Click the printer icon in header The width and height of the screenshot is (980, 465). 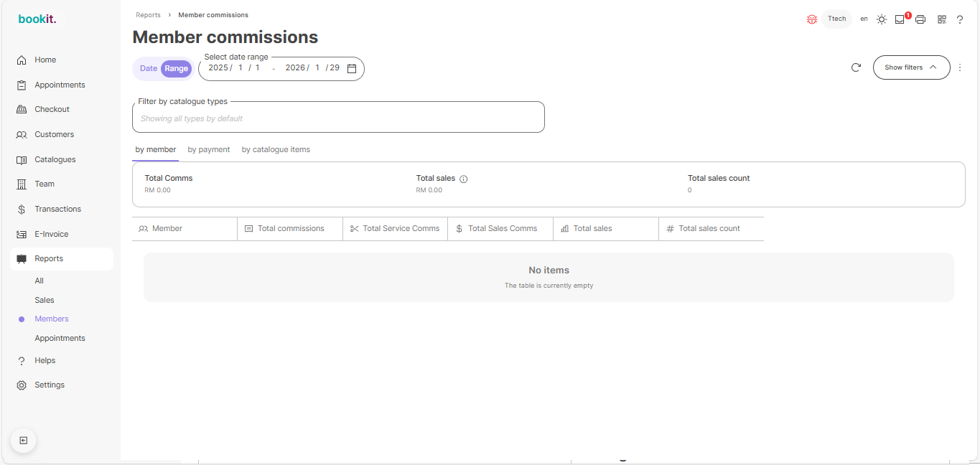tap(920, 19)
